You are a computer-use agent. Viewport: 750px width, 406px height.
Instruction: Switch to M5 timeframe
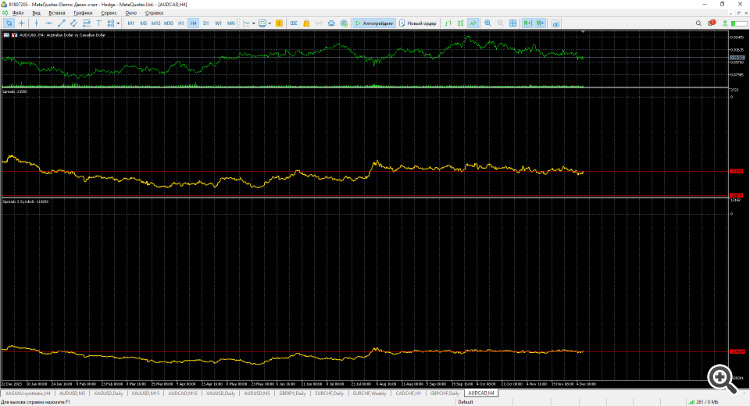pos(143,23)
